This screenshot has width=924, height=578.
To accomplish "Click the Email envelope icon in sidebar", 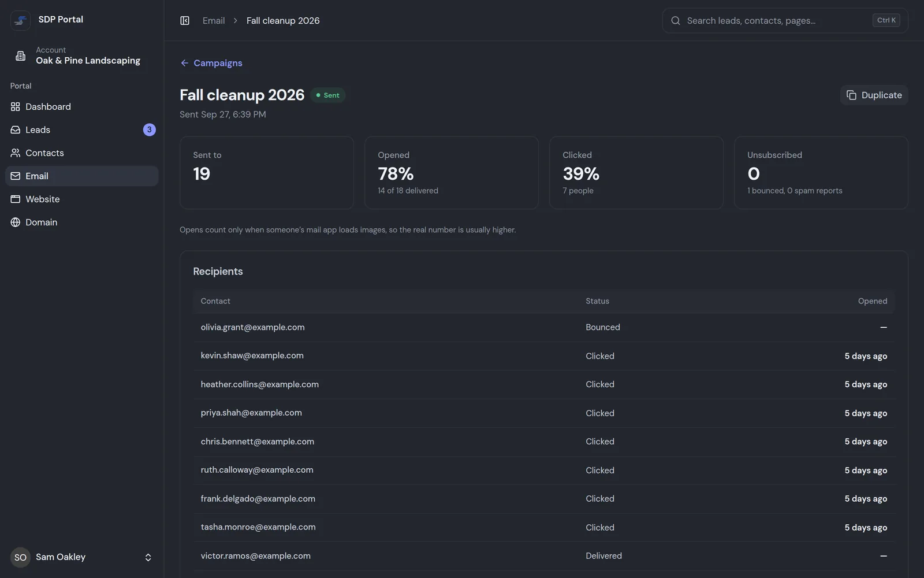I will click(16, 176).
